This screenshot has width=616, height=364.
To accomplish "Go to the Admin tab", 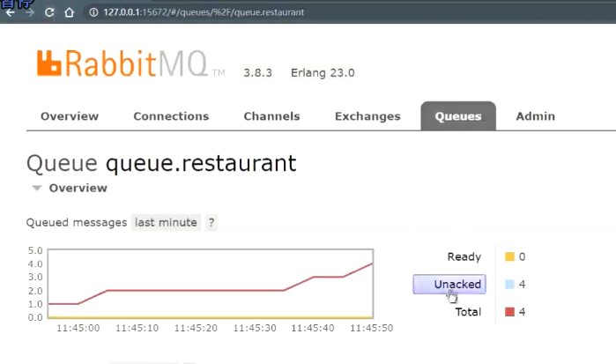I will coord(535,116).
